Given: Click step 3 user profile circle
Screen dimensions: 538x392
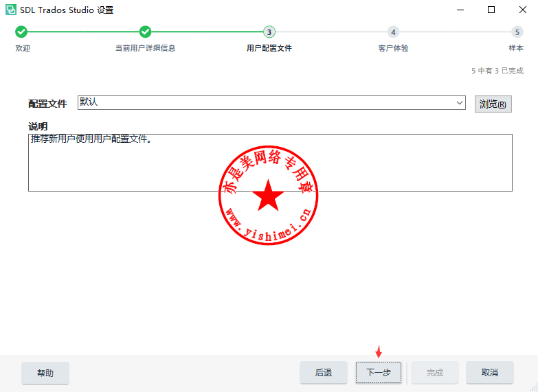Looking at the screenshot, I should [x=269, y=32].
